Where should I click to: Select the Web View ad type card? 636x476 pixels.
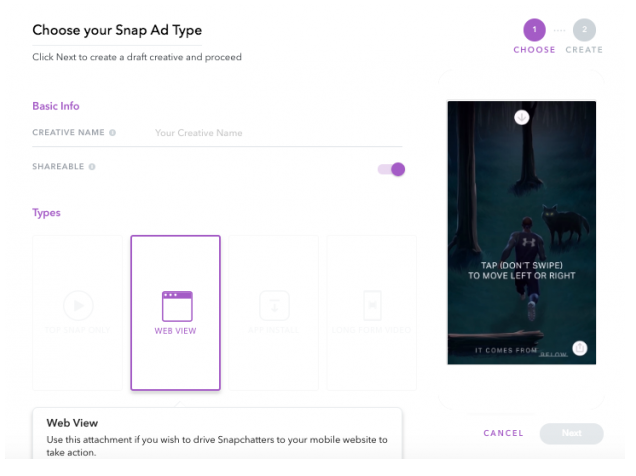tap(176, 313)
